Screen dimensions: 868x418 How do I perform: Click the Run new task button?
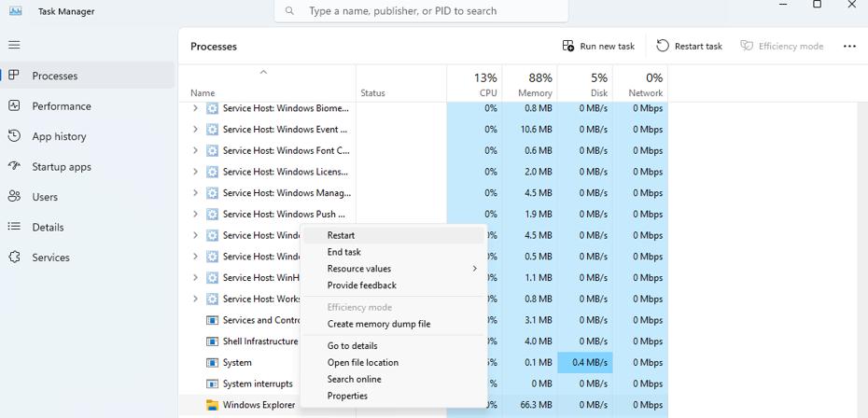(x=598, y=46)
